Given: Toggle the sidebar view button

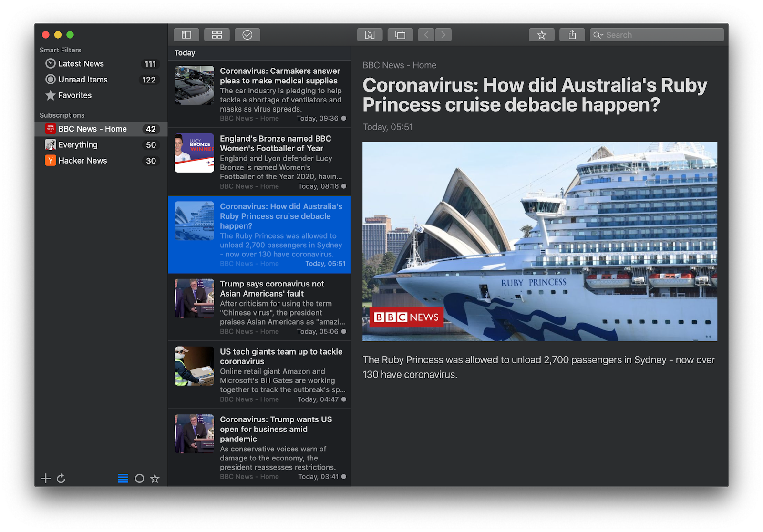Looking at the screenshot, I should (x=186, y=35).
